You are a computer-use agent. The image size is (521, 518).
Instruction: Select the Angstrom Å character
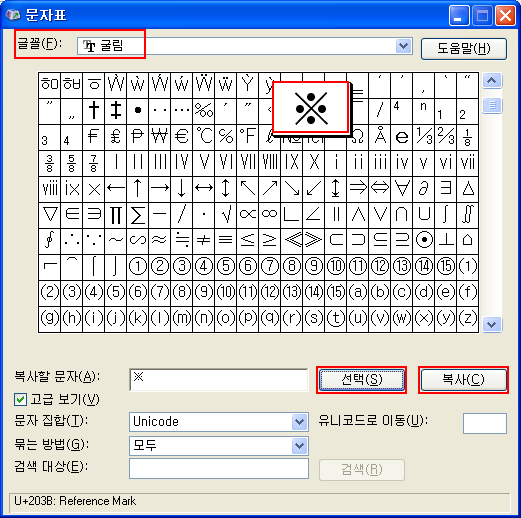click(x=380, y=137)
